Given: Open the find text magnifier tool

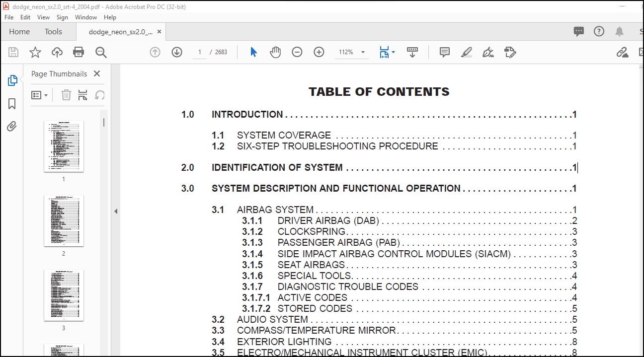Looking at the screenshot, I should point(101,52).
